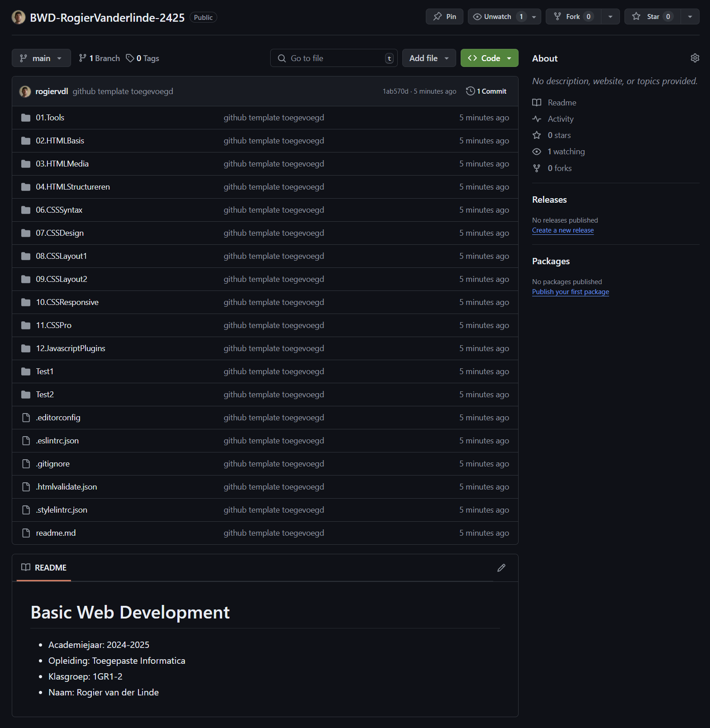
Task: Click the file icon for readme.md
Action: 26,533
